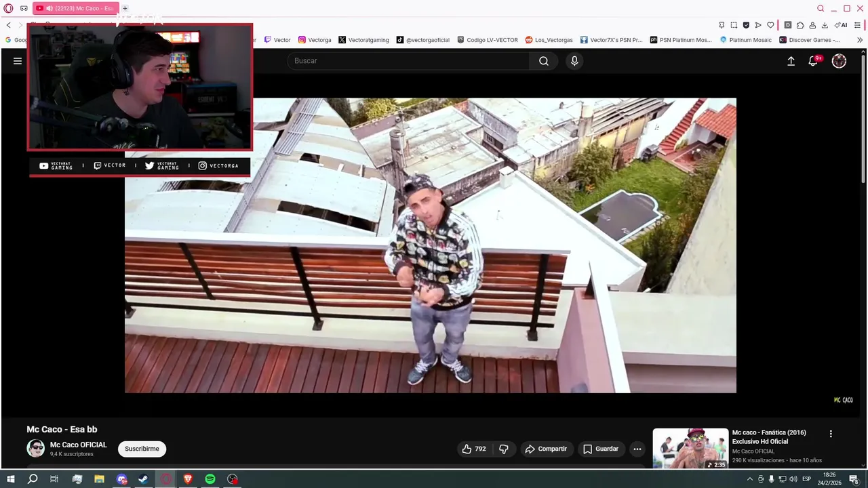Viewport: 868px width, 488px height.
Task: Open the Platinum Mosaic bookmark
Action: (x=746, y=40)
